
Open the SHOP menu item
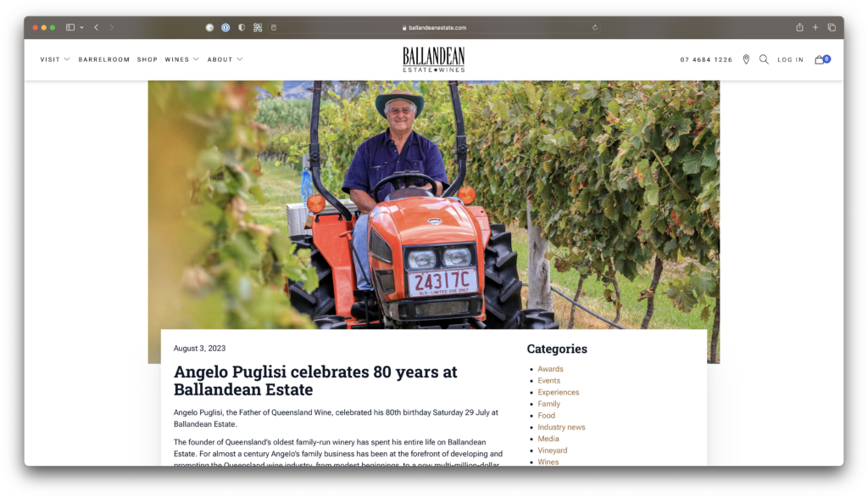coord(147,59)
